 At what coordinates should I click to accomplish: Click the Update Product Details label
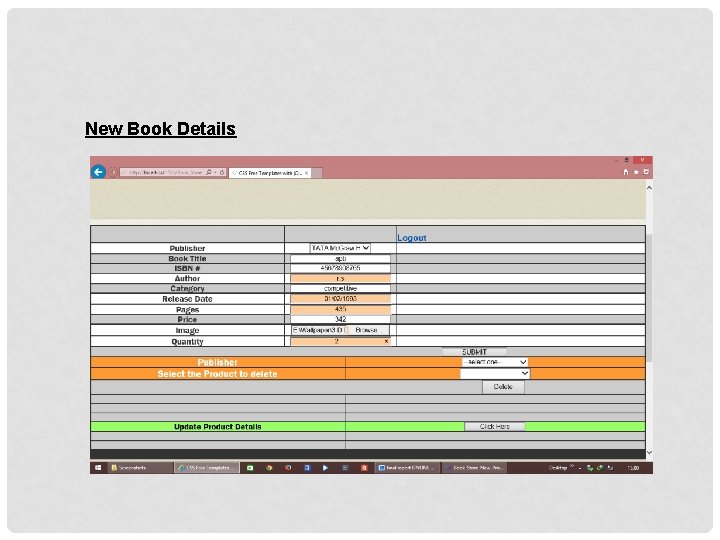(x=218, y=427)
